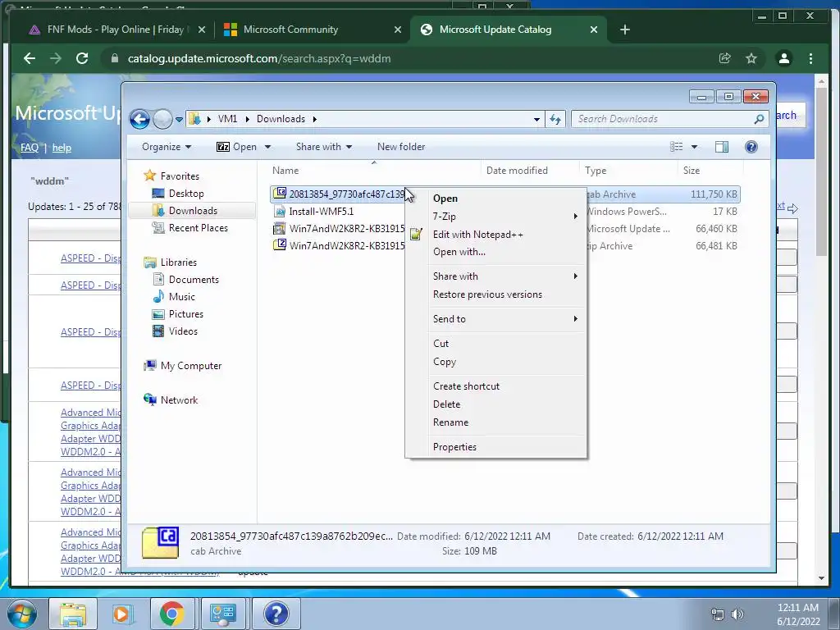
Task: Open the Chrome profile icon
Action: pos(783,58)
